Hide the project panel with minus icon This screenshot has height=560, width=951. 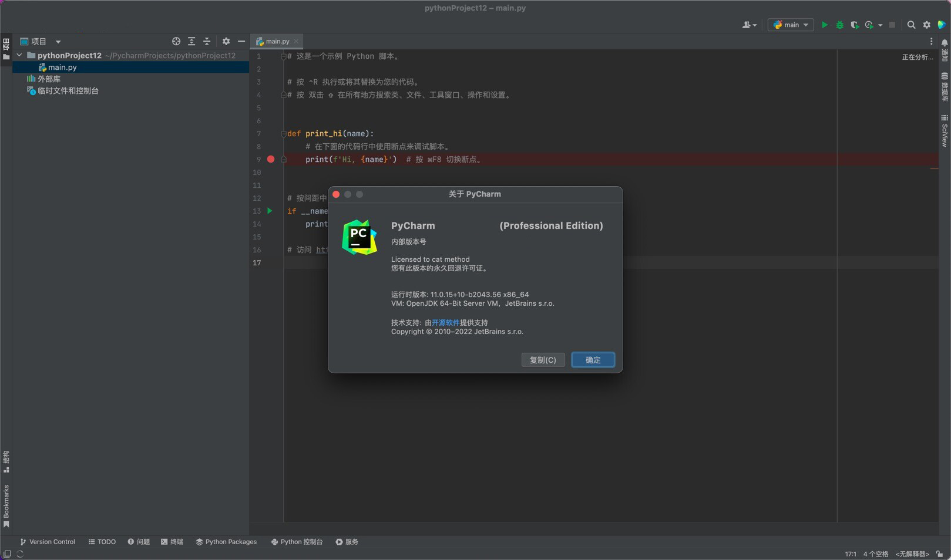tap(241, 41)
